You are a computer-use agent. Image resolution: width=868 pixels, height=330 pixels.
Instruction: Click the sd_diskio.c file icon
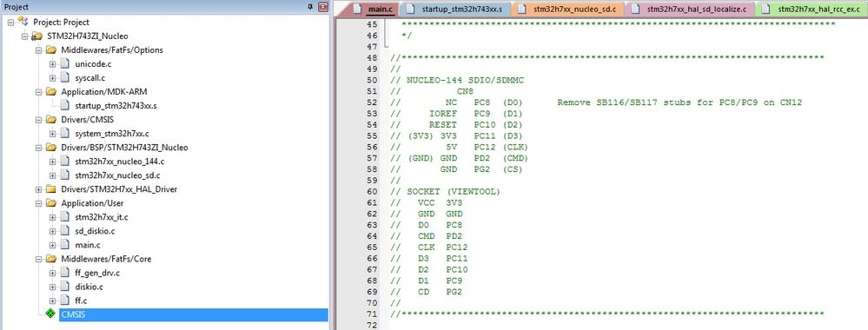pyautogui.click(x=65, y=231)
